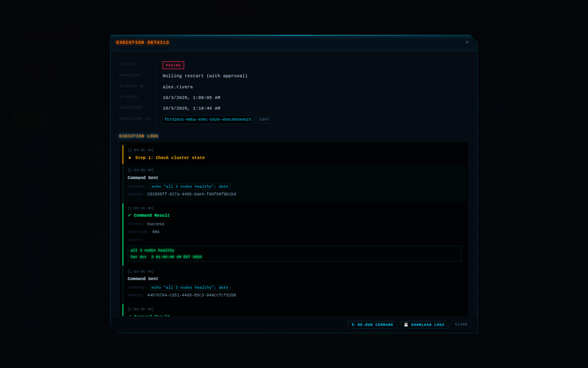Click the download logs floppy disk icon
This screenshot has width=588, height=368.
(x=406, y=325)
